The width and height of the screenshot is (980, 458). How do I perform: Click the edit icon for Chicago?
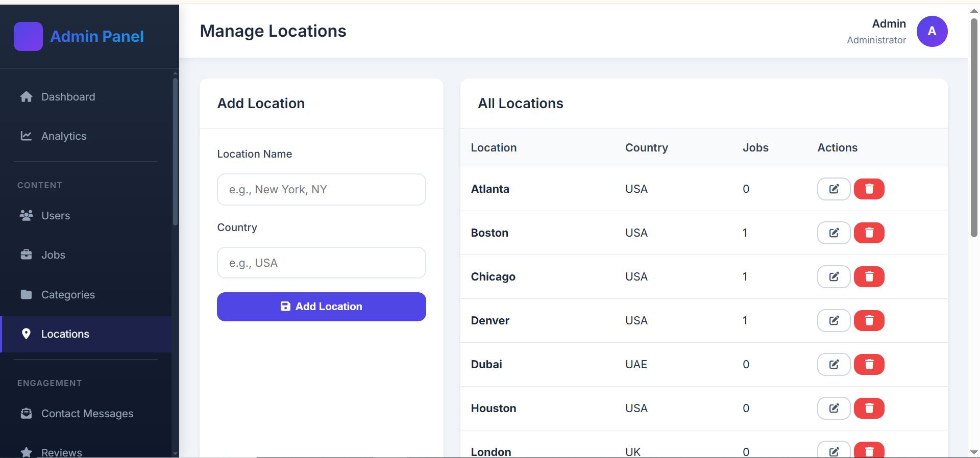click(834, 277)
